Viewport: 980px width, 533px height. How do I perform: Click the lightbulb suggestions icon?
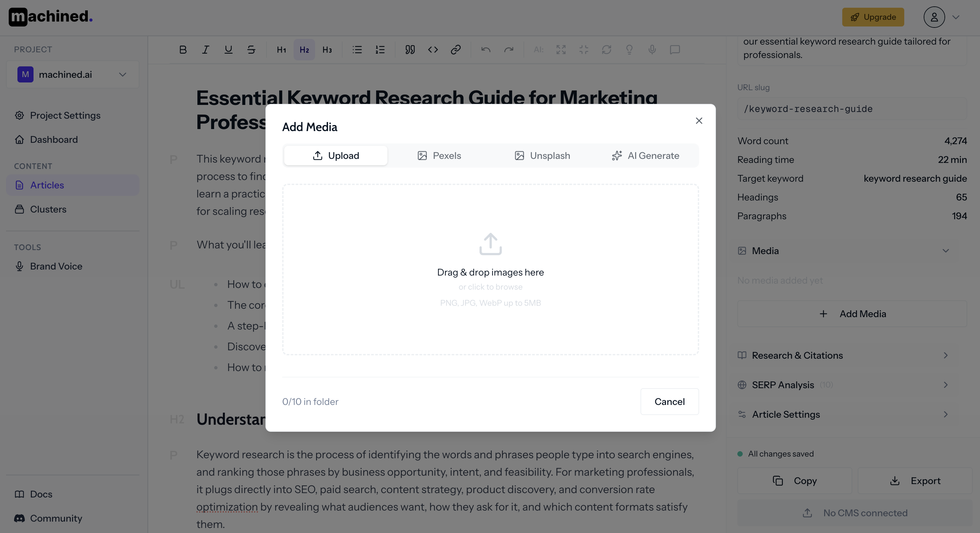pos(629,50)
